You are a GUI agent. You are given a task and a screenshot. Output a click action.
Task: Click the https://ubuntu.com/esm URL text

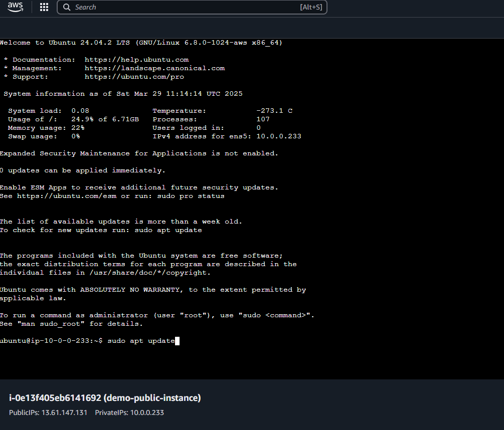[67, 196]
